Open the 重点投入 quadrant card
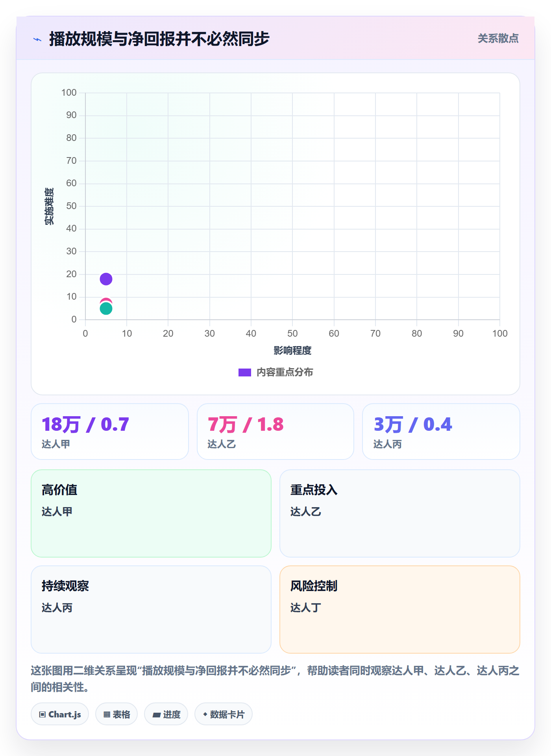The image size is (551, 756). 400,513
